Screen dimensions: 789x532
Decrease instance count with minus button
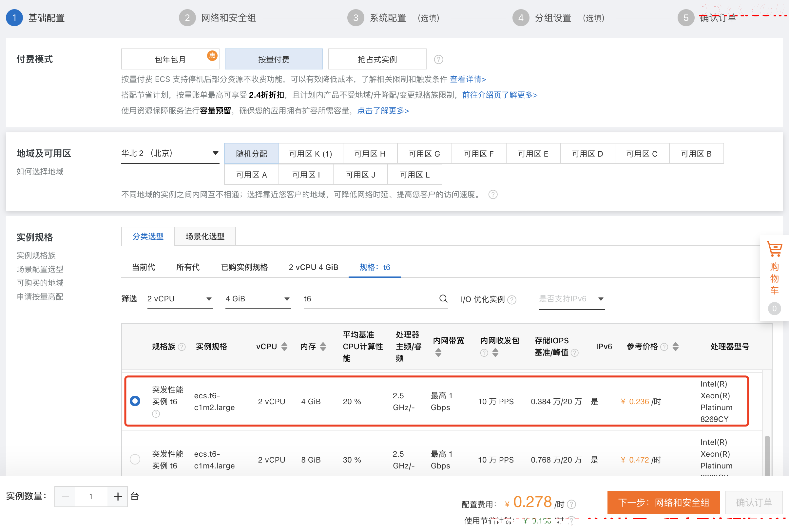(65, 496)
